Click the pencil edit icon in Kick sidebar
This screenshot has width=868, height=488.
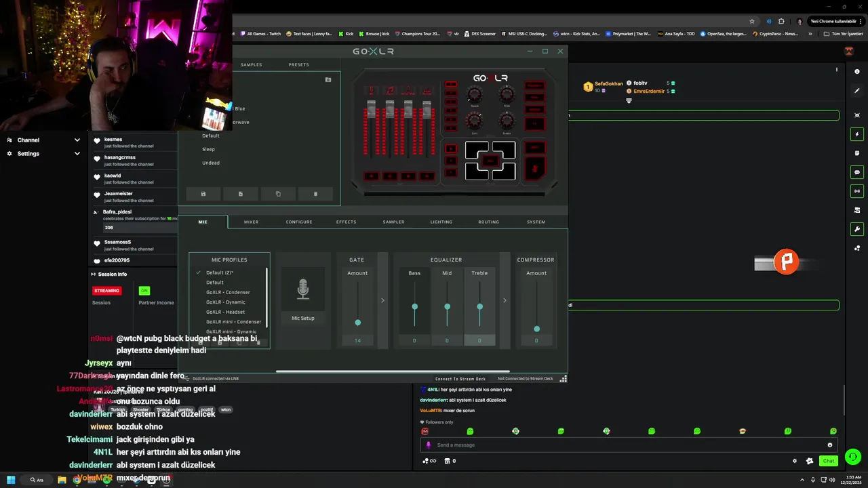pyautogui.click(x=857, y=91)
